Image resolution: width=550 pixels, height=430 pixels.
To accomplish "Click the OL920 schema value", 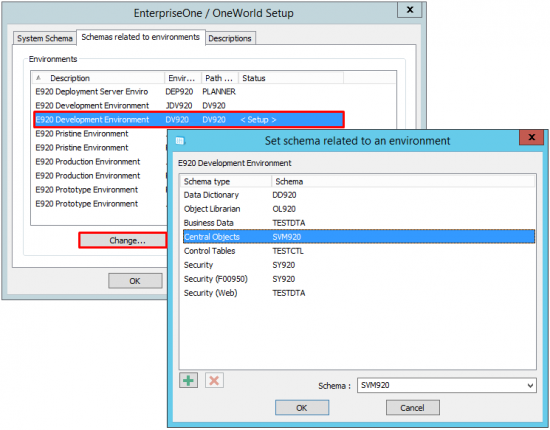I will [x=284, y=209].
